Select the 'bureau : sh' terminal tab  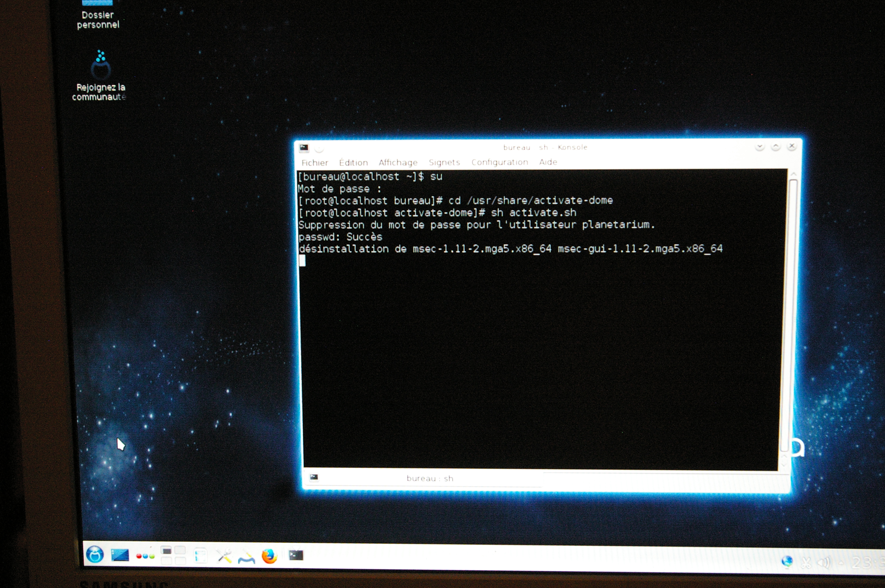tap(429, 479)
